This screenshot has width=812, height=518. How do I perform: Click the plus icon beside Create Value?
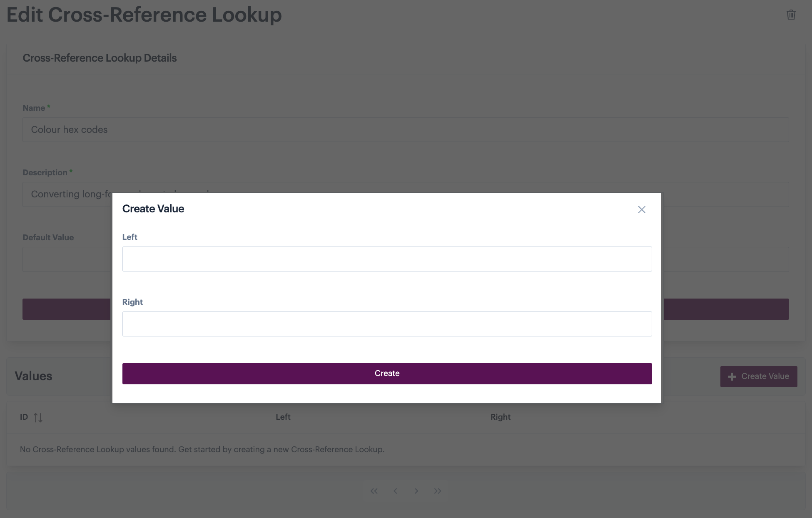[732, 376]
